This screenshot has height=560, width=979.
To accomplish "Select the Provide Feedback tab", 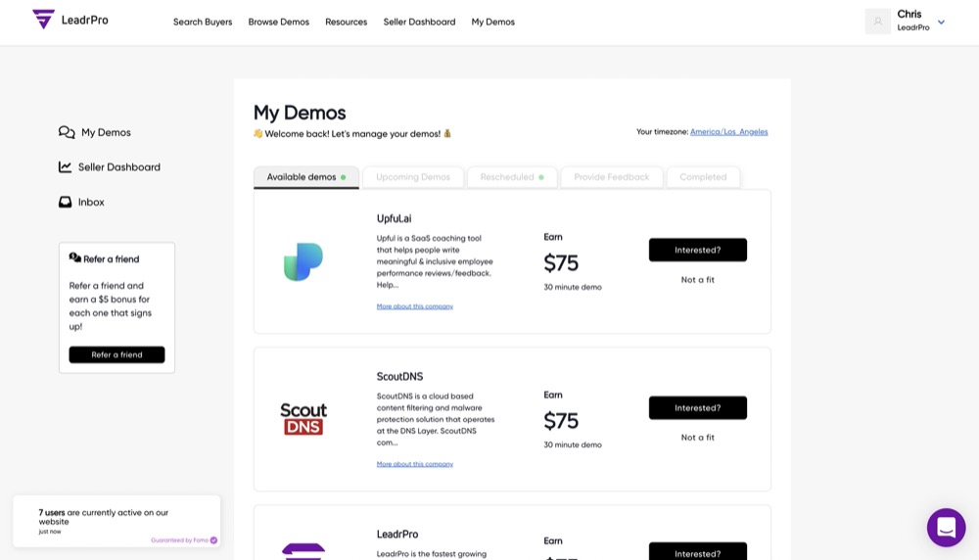I will (x=611, y=177).
